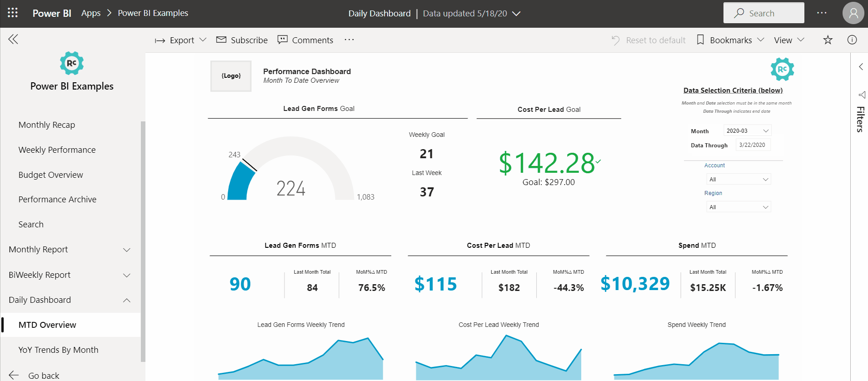Click the $15.25K last month total
The height and width of the screenshot is (381, 868).
coord(708,288)
